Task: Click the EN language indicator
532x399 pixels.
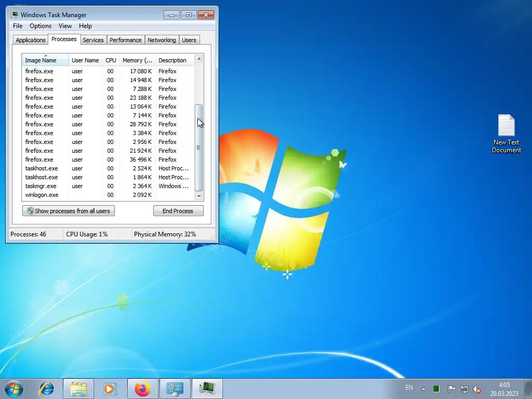Action: pyautogui.click(x=409, y=388)
